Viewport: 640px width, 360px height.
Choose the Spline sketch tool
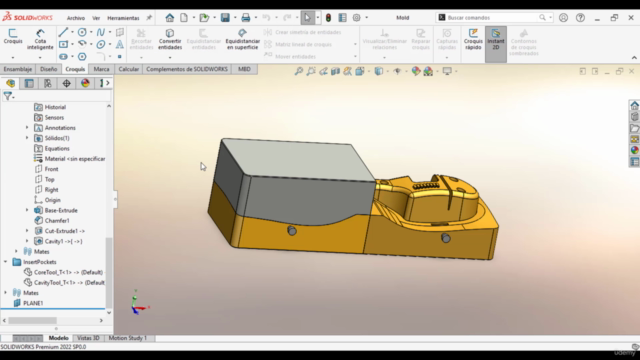click(100, 32)
